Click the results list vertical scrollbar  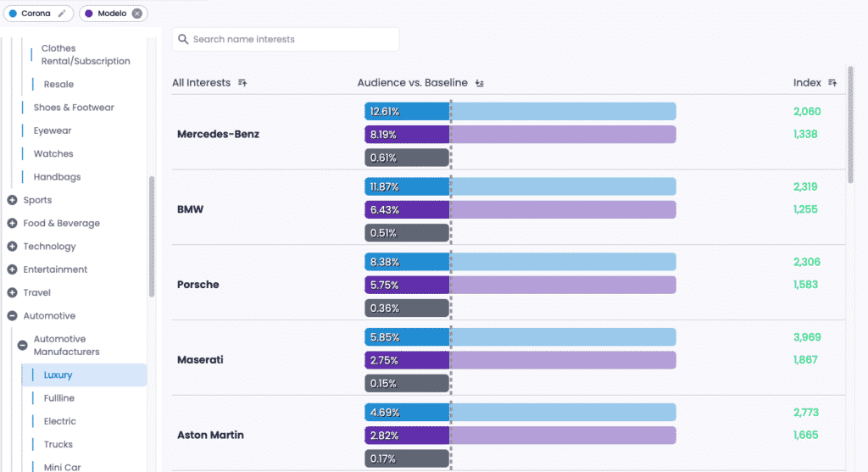click(850, 125)
